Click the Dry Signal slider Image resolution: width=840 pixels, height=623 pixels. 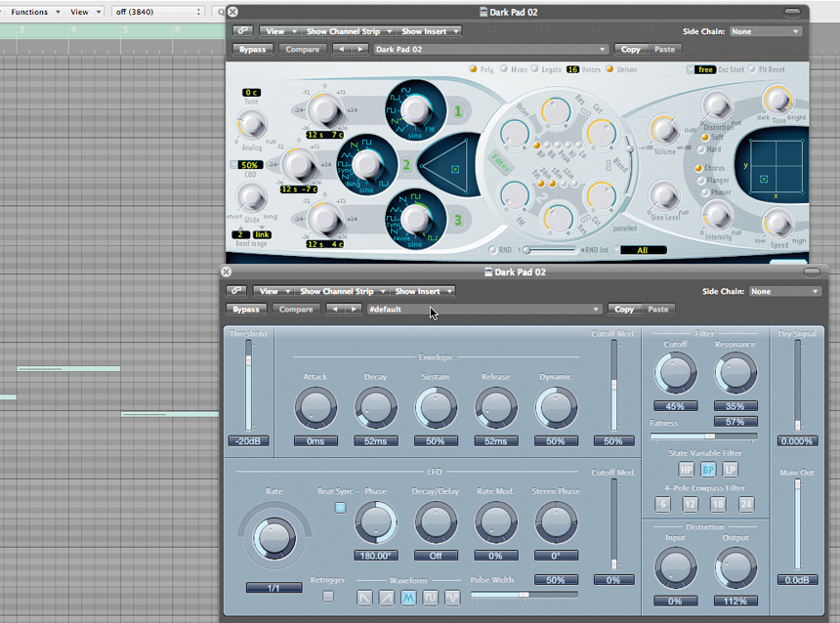coord(797,386)
